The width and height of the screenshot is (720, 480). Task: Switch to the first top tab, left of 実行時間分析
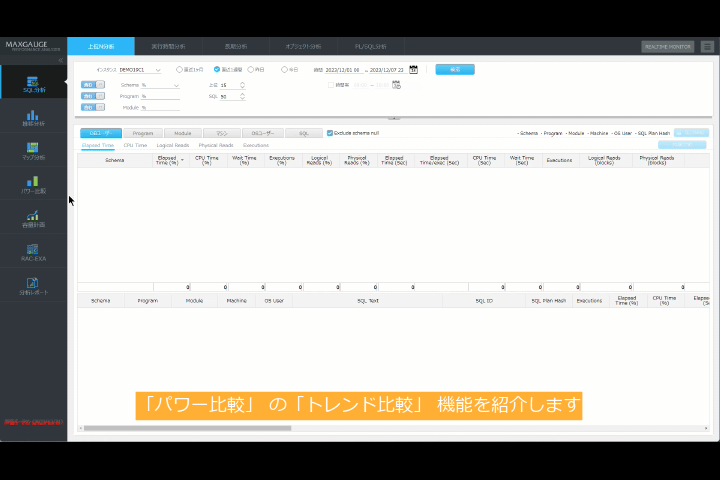[101, 46]
